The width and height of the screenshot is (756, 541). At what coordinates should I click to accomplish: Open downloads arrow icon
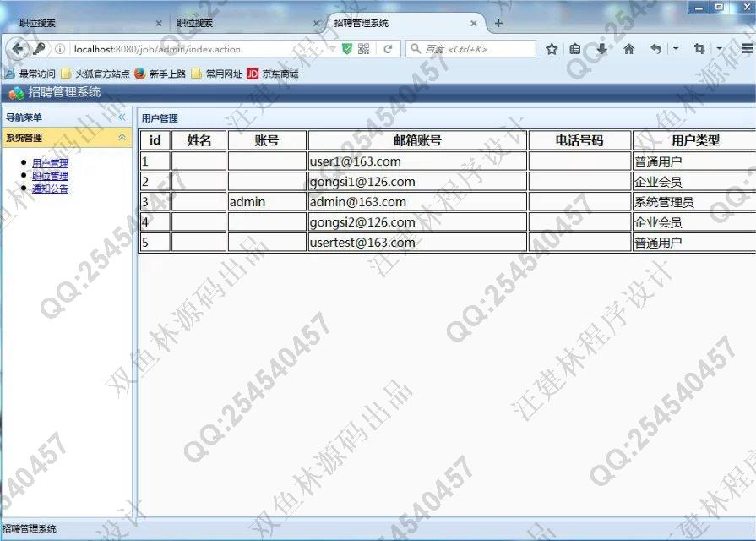pyautogui.click(x=601, y=49)
